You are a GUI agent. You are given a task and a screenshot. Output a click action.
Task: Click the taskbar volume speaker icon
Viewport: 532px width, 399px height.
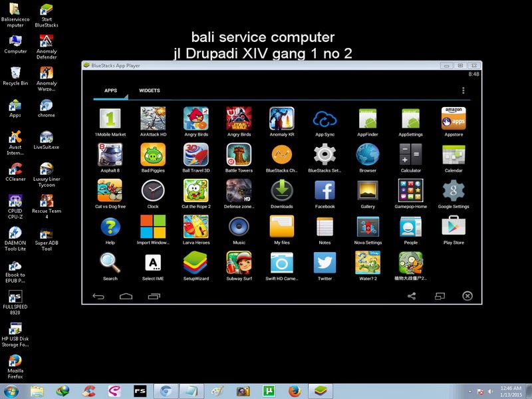490,392
